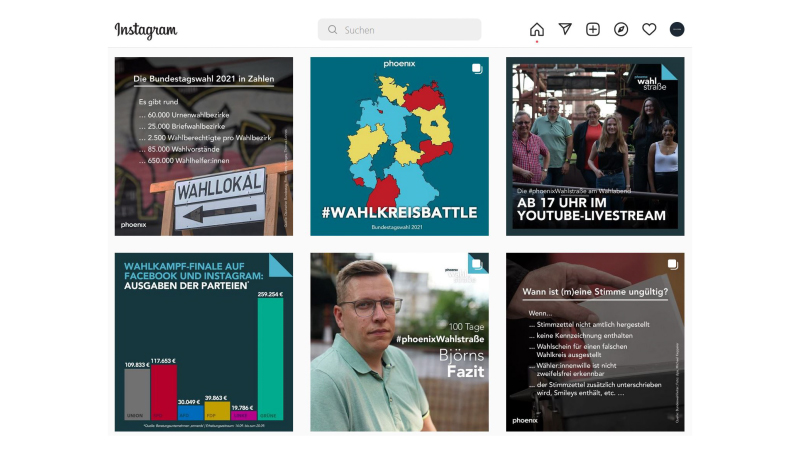
Task: Open the Bundestagswahl 2021 in Zahlen post
Action: [x=204, y=146]
